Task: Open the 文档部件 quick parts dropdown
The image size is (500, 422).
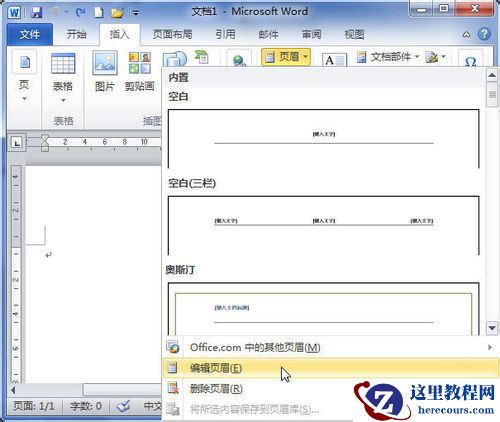Action: (x=388, y=57)
